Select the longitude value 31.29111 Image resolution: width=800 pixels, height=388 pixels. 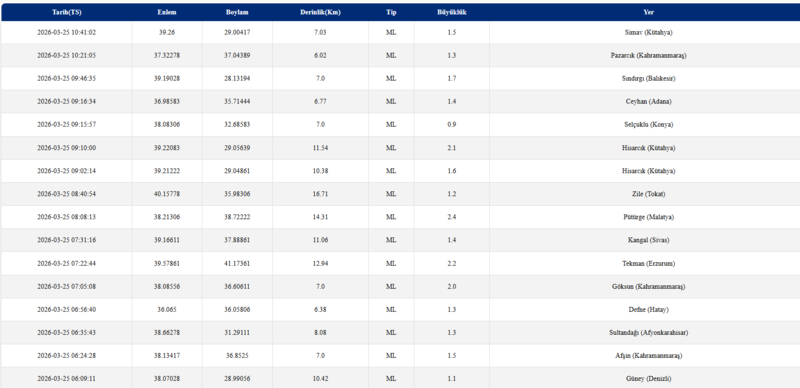pos(237,332)
